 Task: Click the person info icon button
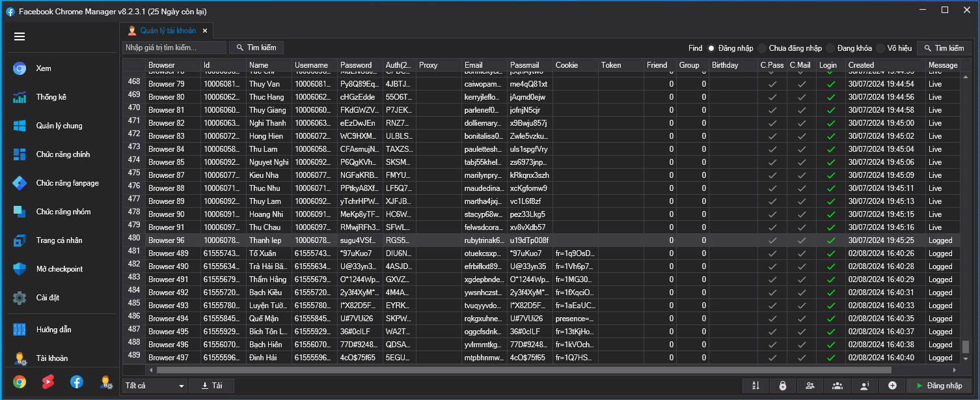coord(865,386)
